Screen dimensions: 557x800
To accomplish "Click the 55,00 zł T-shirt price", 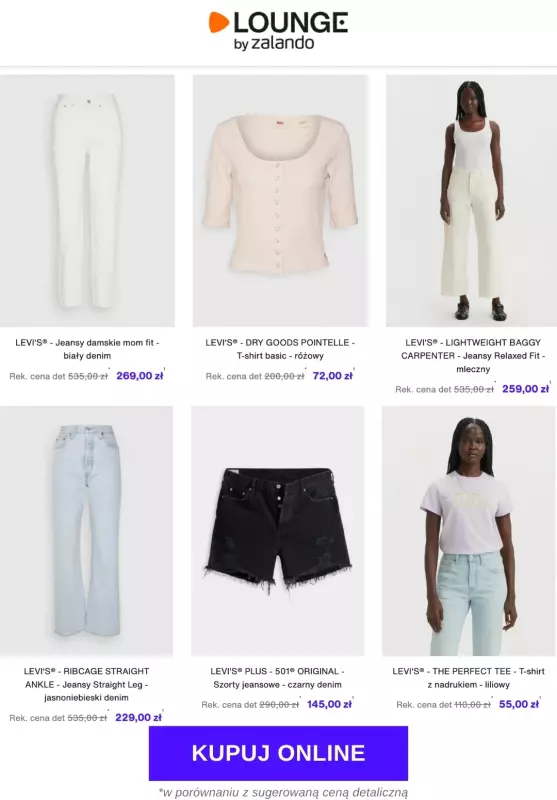I will coord(519,704).
